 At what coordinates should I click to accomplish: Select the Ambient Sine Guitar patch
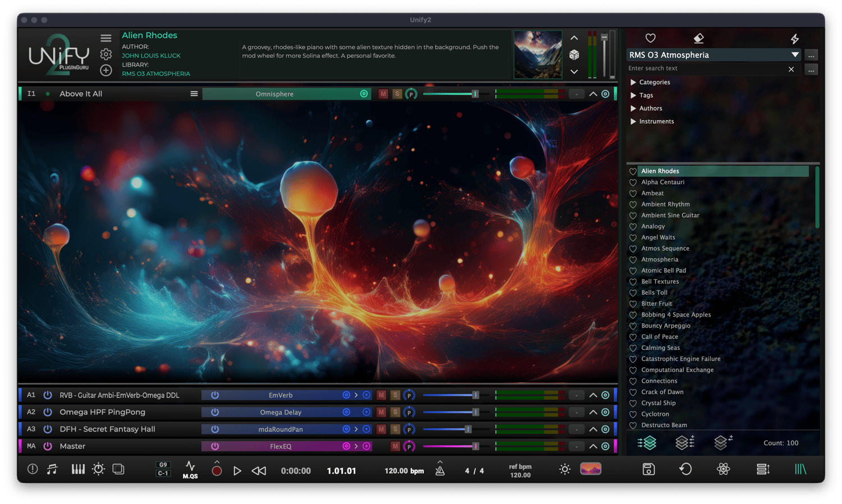coord(670,216)
